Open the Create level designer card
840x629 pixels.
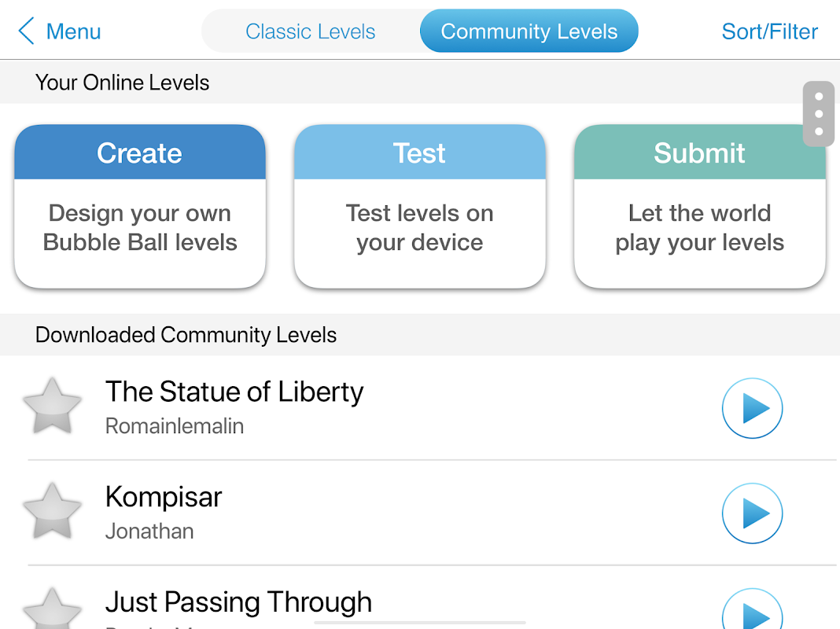(140, 206)
